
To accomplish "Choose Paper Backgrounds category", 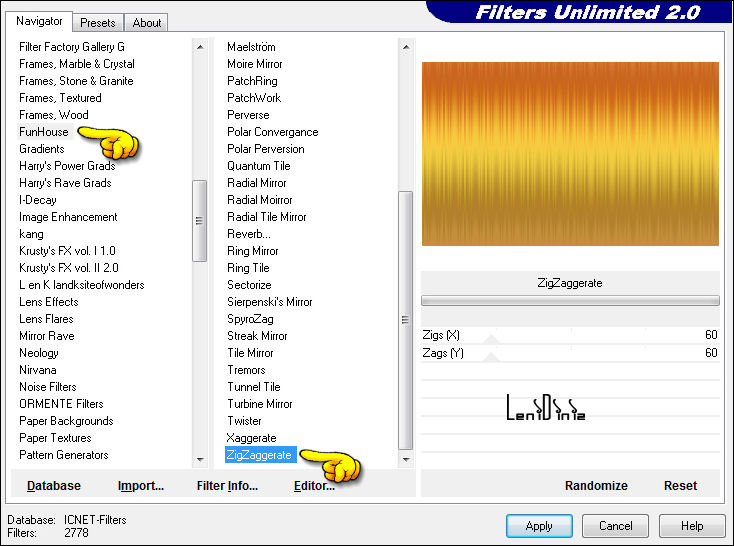I will coord(66,421).
